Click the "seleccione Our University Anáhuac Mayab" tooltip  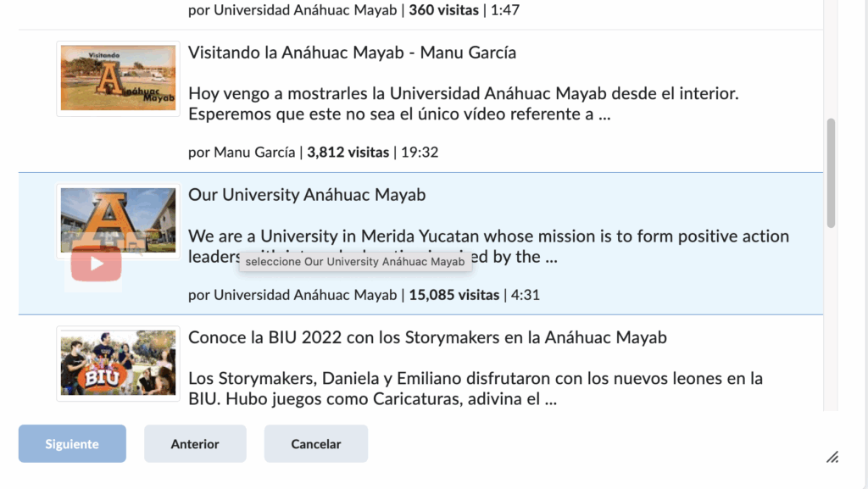pyautogui.click(x=355, y=262)
